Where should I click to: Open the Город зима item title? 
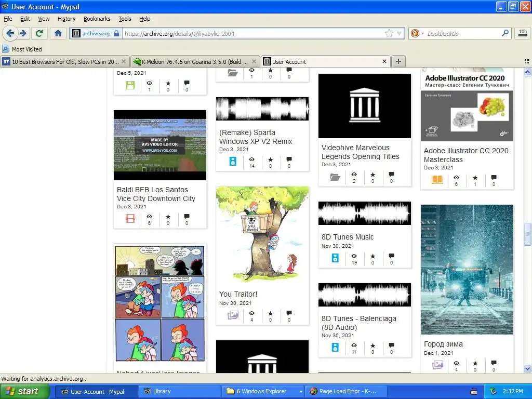pyautogui.click(x=443, y=344)
